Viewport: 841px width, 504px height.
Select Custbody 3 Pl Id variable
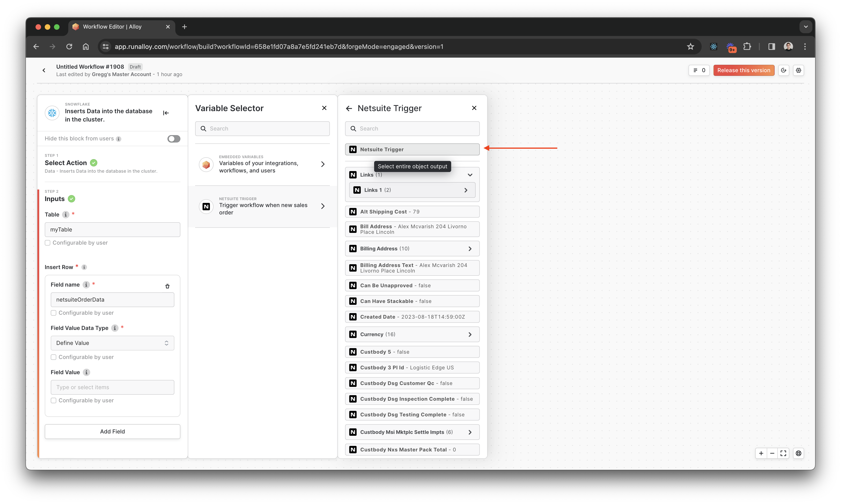click(x=412, y=368)
